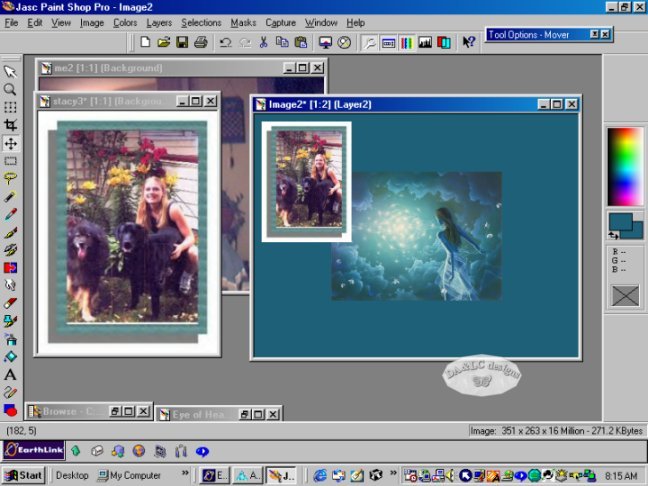648x486 pixels.
Task: Click the background color swatch
Action: pos(637,233)
